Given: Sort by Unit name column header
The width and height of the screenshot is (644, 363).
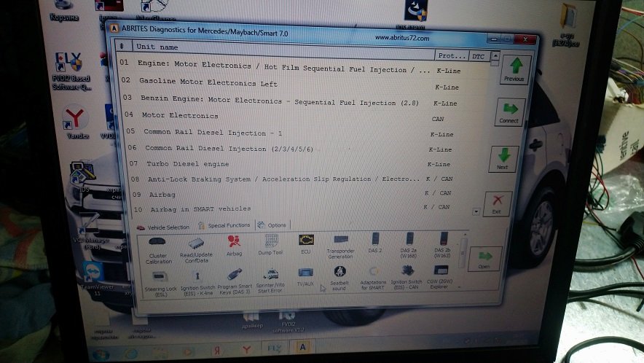Looking at the screenshot, I should pyautogui.click(x=283, y=50).
